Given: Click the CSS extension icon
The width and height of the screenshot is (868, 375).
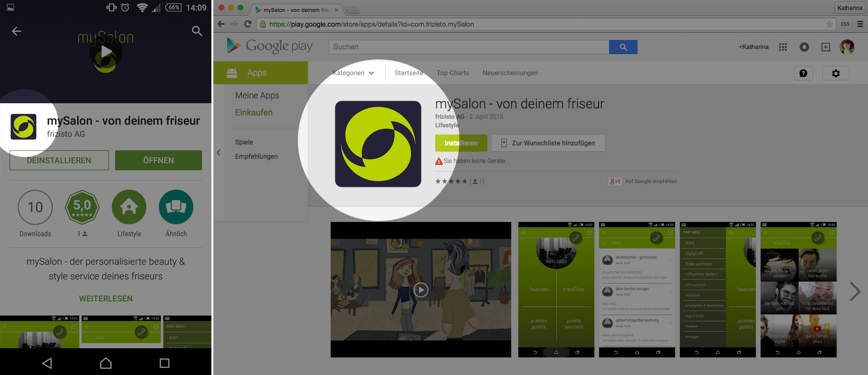Looking at the screenshot, I should click(x=845, y=24).
